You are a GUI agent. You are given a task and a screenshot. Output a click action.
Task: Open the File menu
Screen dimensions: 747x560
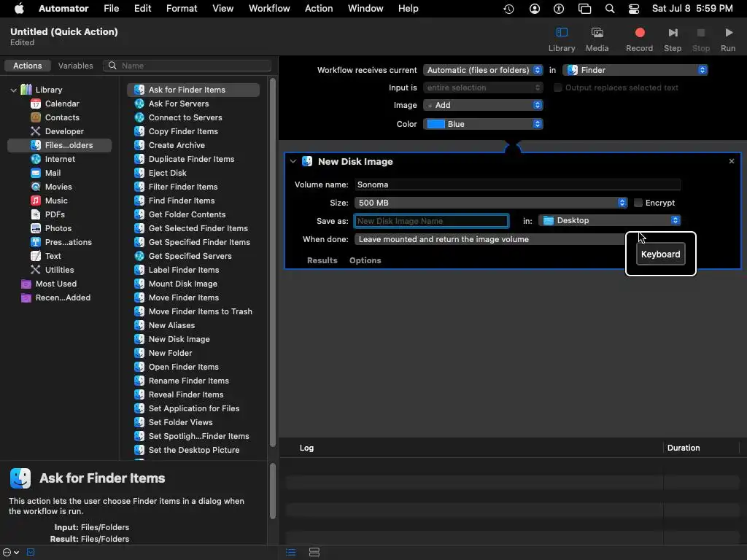pos(111,9)
